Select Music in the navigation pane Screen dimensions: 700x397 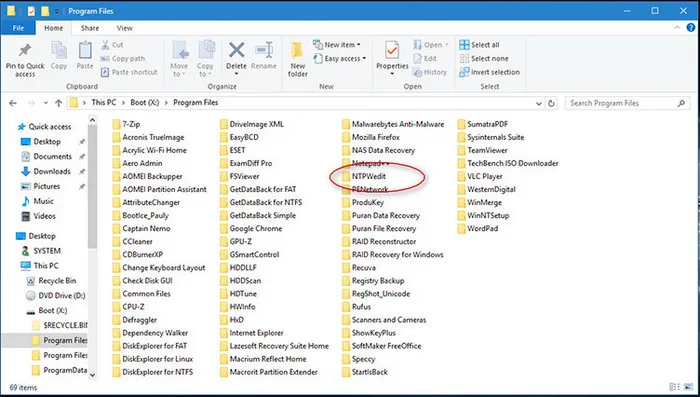pos(43,201)
